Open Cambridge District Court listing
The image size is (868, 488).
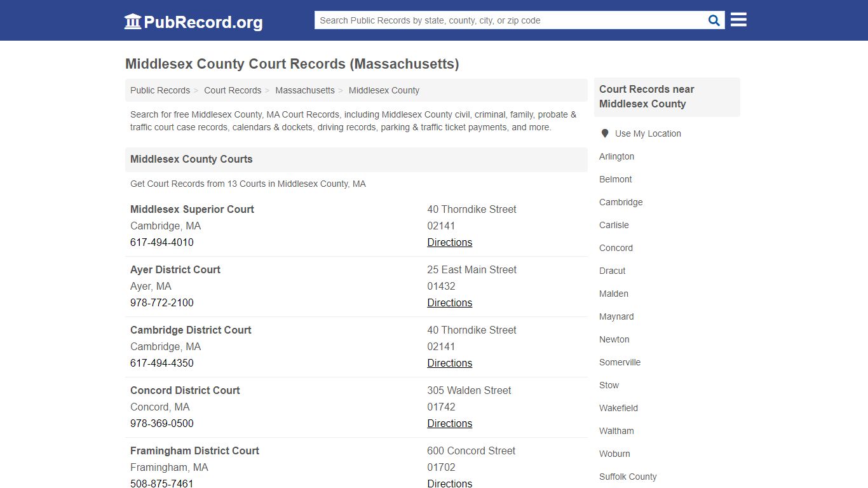coord(191,330)
